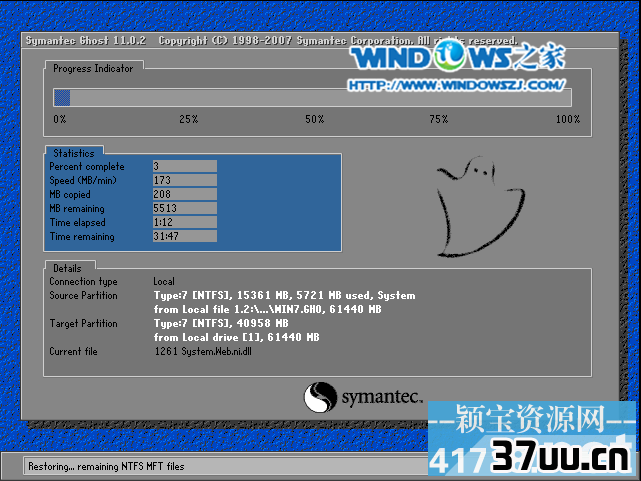
Task: Click the symantec. wordmark text
Action: [x=382, y=397]
